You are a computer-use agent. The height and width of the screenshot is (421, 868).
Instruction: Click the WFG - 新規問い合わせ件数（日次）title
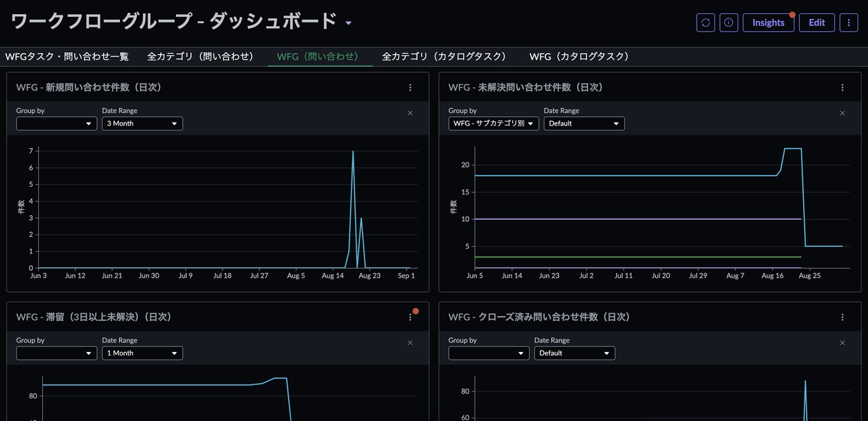tap(89, 87)
